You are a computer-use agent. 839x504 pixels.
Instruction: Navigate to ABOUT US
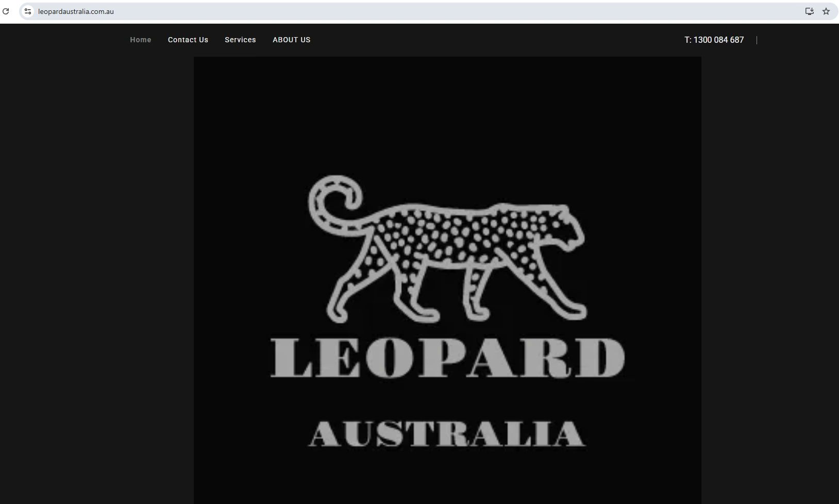click(292, 40)
